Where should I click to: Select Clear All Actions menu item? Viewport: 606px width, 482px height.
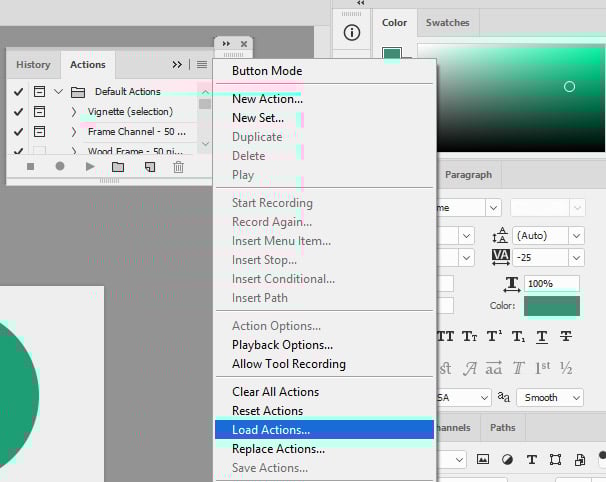276,392
